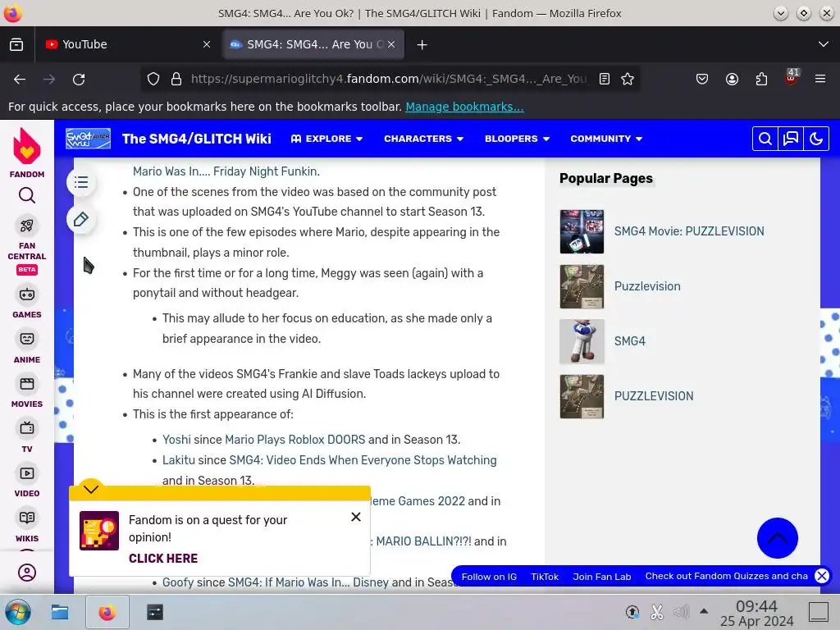Go back with browser back arrow
This screenshot has width=840, height=630.
point(20,80)
